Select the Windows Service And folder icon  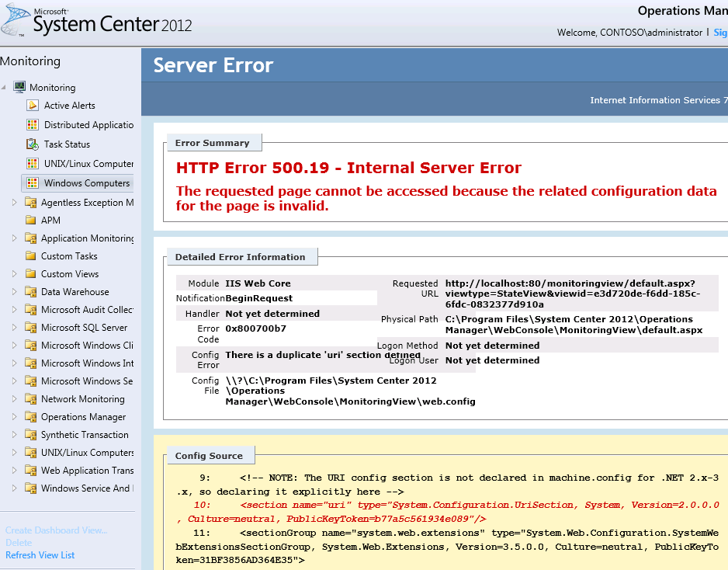(x=30, y=488)
